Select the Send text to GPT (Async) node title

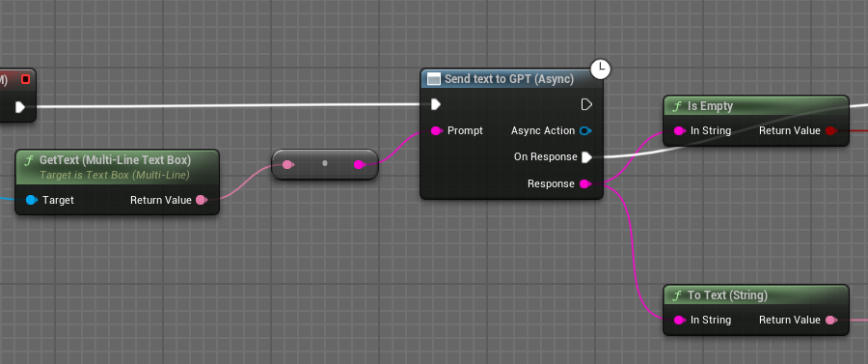pos(508,79)
